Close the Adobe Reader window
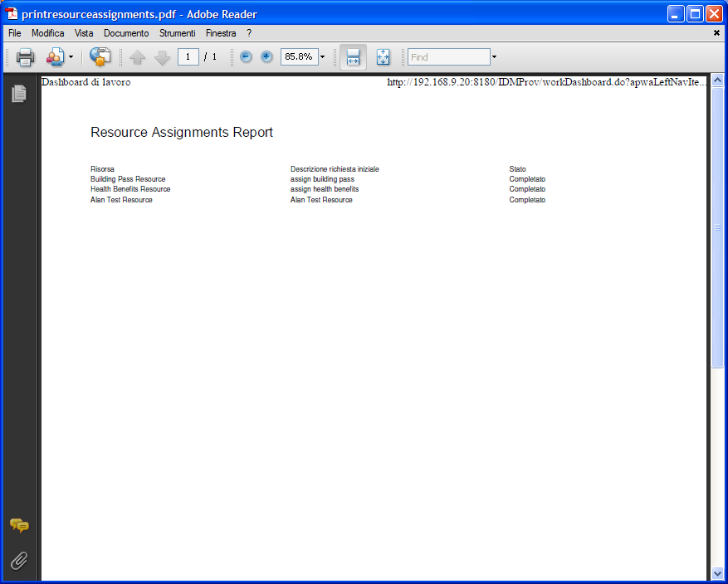728x584 pixels. tap(714, 14)
